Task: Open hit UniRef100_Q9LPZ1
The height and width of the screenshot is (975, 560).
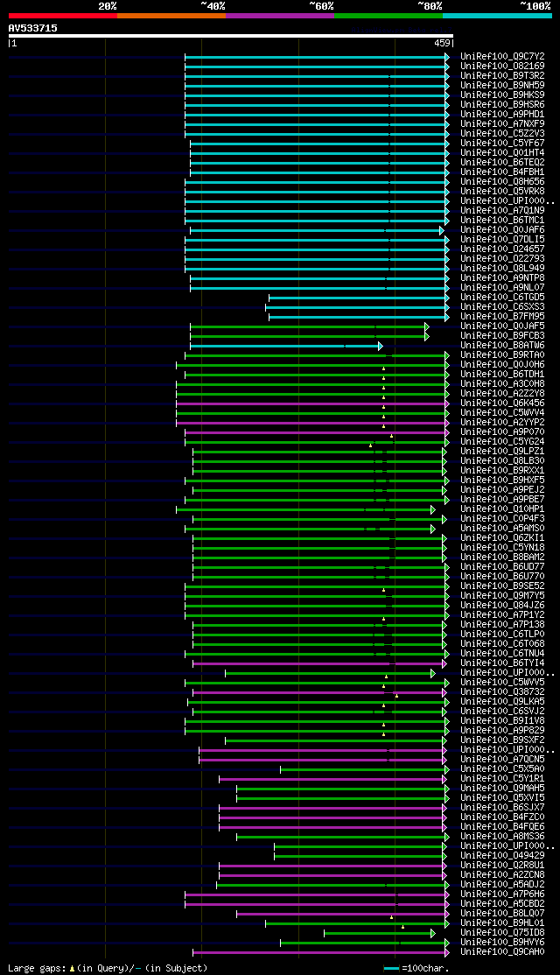Action: point(503,452)
